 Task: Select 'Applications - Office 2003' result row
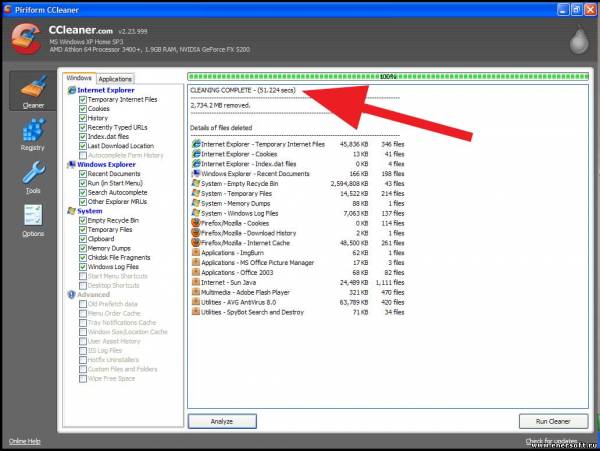tap(298, 272)
